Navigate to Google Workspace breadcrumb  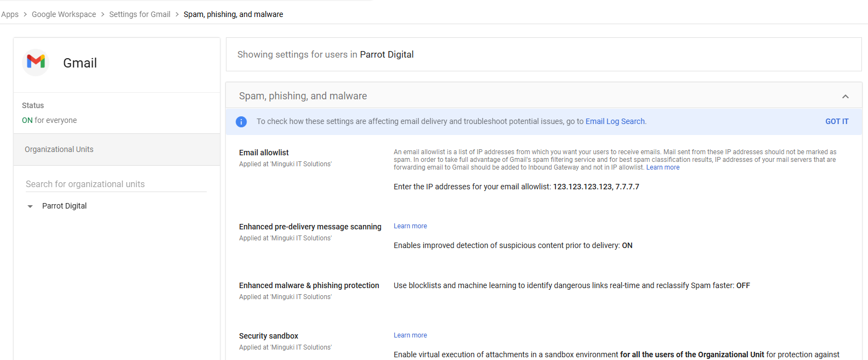[x=64, y=14]
